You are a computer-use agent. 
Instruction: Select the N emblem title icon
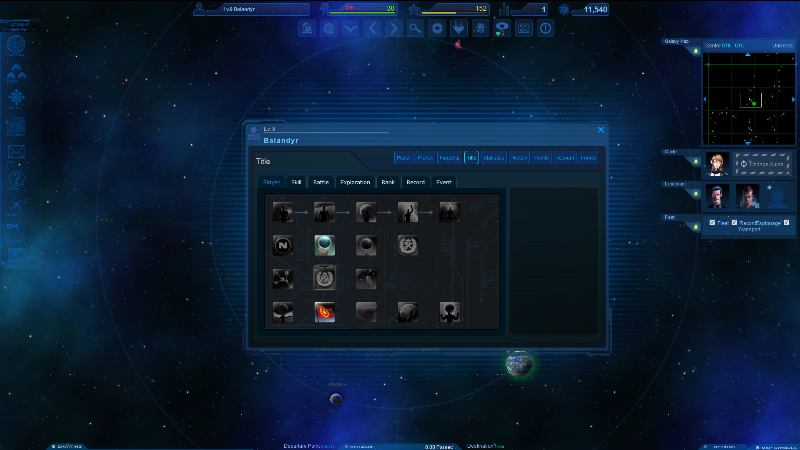click(x=283, y=245)
